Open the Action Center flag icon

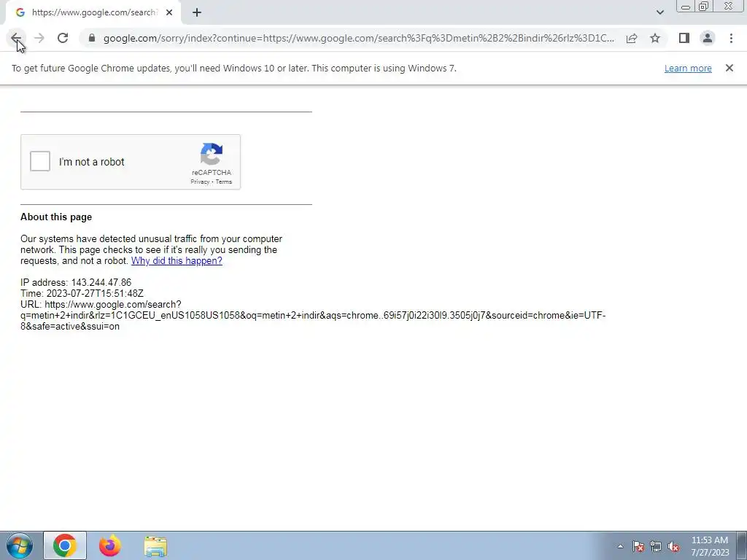point(638,546)
